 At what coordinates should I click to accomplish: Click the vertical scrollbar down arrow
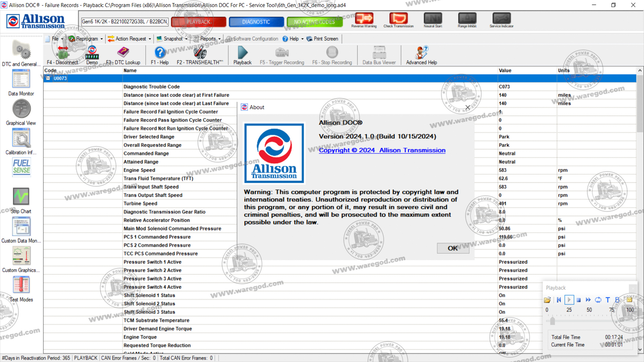[x=640, y=349]
